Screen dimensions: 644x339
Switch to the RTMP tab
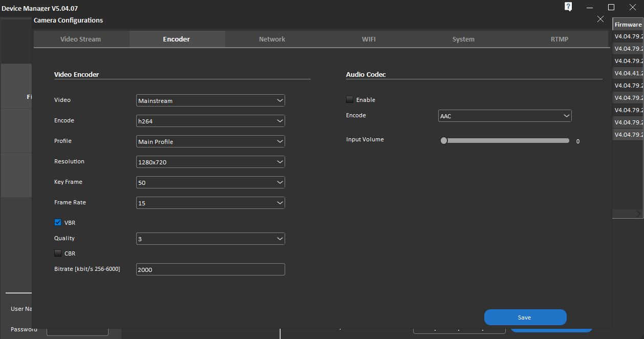click(560, 39)
